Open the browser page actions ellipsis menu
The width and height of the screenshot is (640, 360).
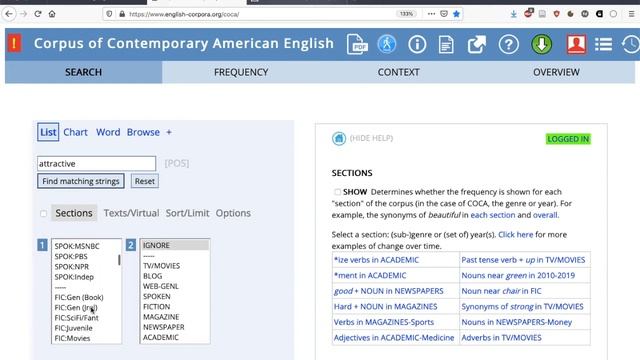pos(431,14)
